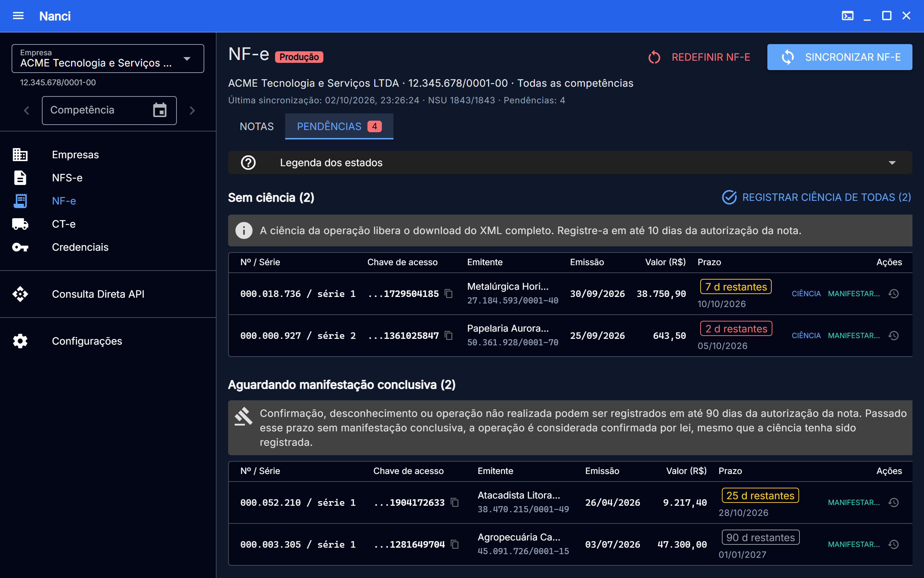Copy access key ending 1729504185
Image resolution: width=924 pixels, height=578 pixels.
click(x=449, y=294)
